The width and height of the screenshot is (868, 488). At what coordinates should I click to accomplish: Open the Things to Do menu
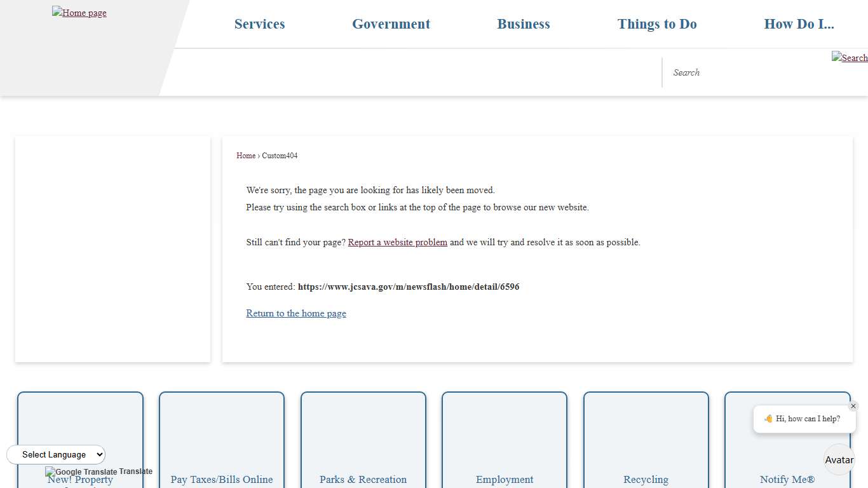(657, 24)
